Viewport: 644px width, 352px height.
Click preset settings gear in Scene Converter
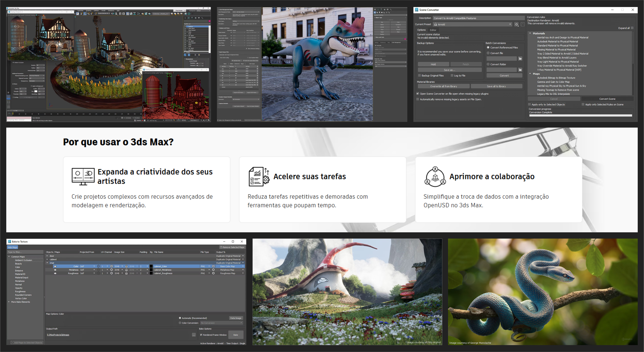[516, 24]
